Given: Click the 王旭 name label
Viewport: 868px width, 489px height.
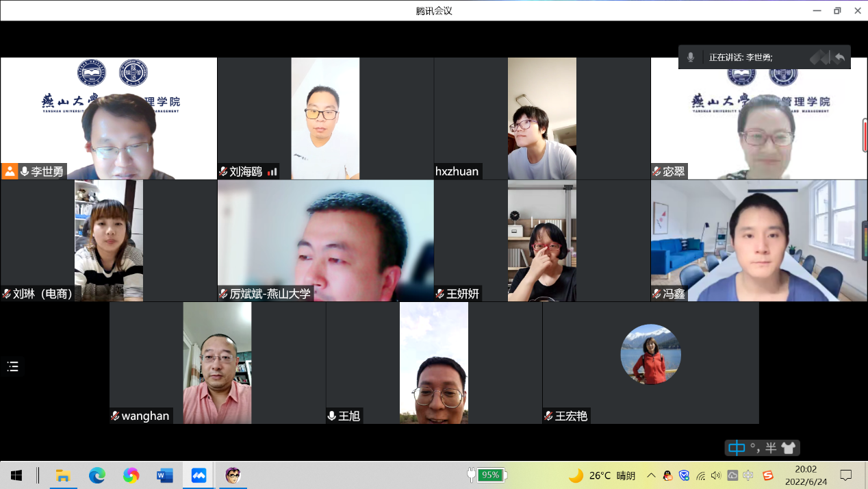Looking at the screenshot, I should point(350,416).
